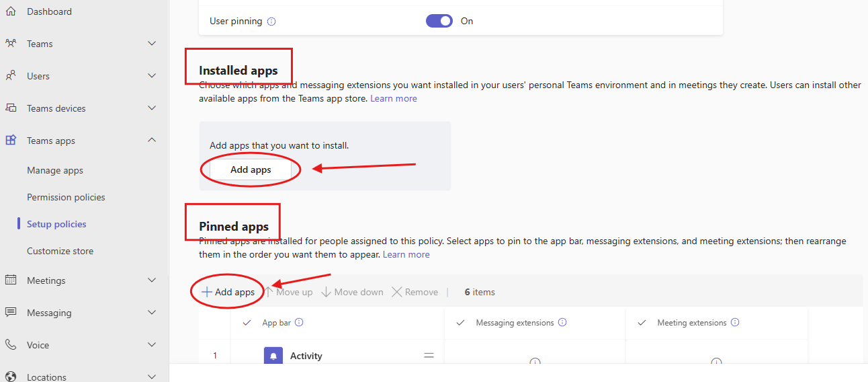Open Manage apps page
868x382 pixels.
tap(55, 170)
